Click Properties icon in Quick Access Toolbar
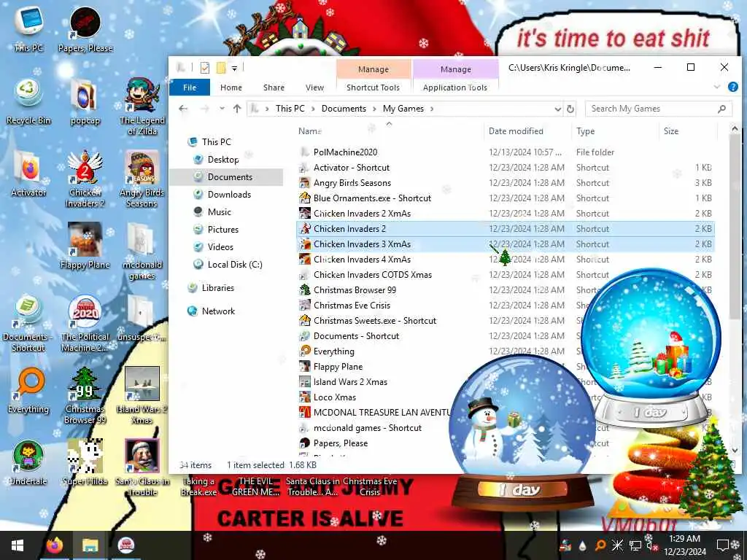The height and width of the screenshot is (560, 747). [205, 68]
